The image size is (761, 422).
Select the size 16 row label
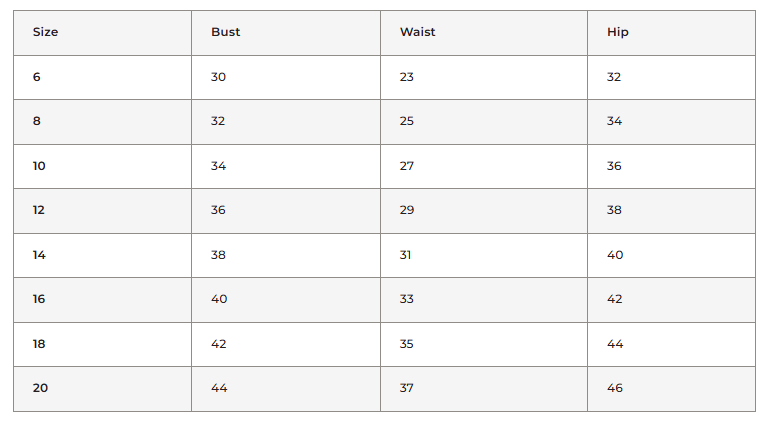click(x=39, y=299)
